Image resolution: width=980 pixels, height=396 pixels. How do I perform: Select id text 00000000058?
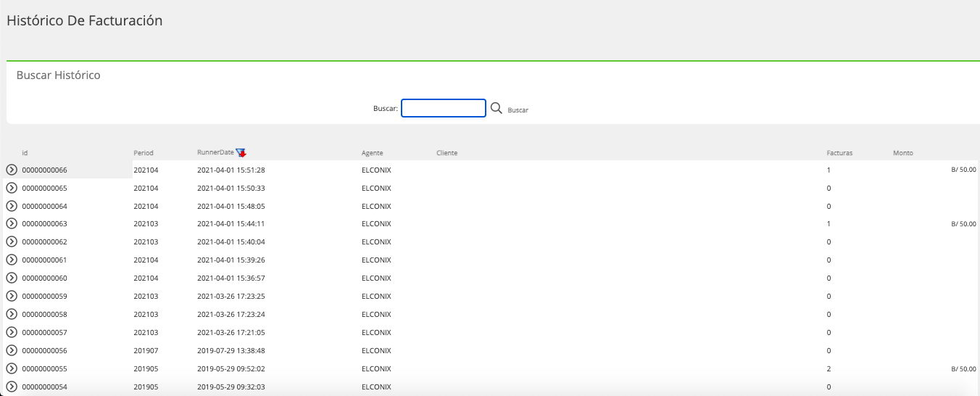click(44, 314)
